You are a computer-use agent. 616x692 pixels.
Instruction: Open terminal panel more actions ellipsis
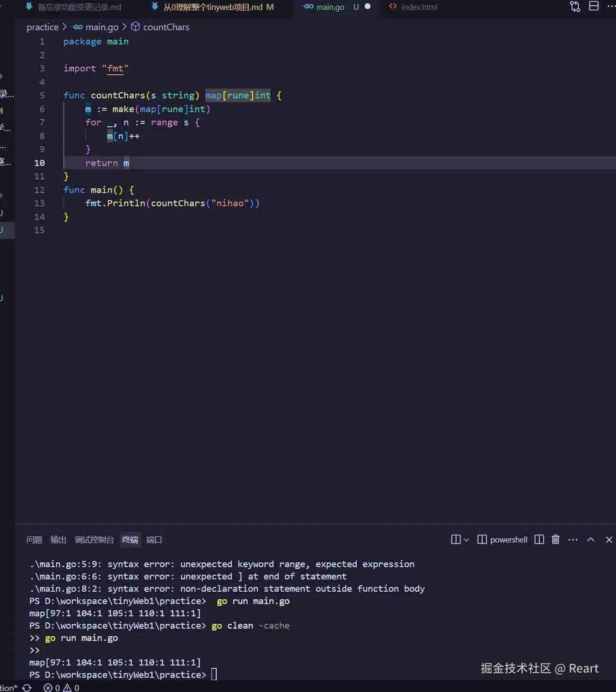click(573, 540)
